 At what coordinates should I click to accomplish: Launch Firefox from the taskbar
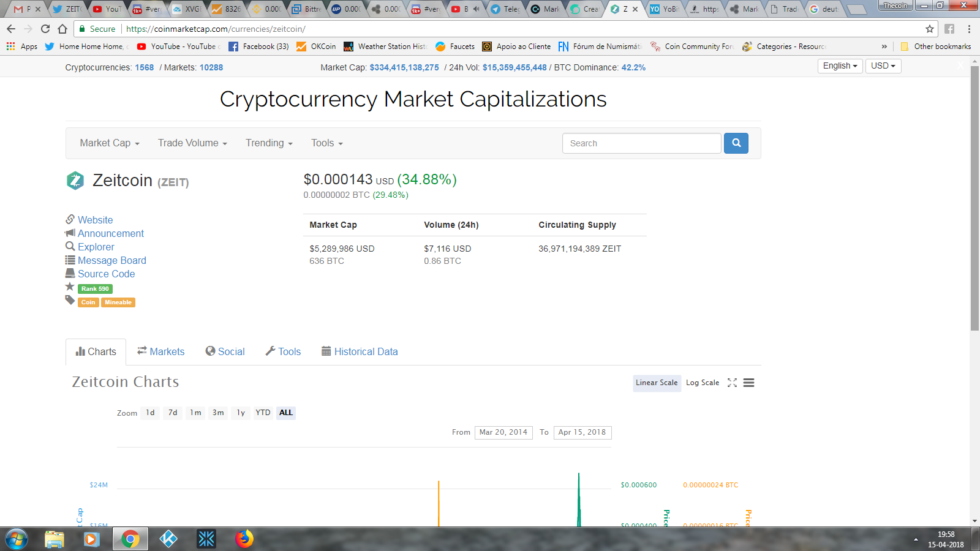[x=244, y=539]
